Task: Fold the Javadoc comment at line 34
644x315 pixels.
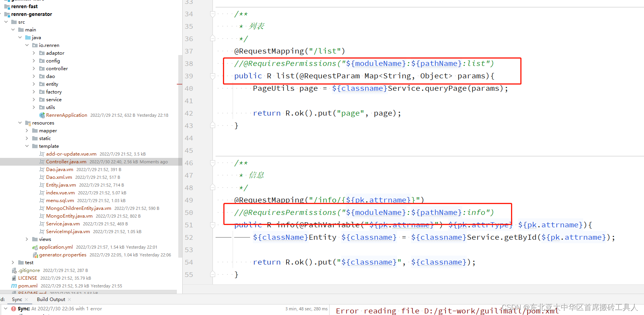Action: pyautogui.click(x=212, y=14)
